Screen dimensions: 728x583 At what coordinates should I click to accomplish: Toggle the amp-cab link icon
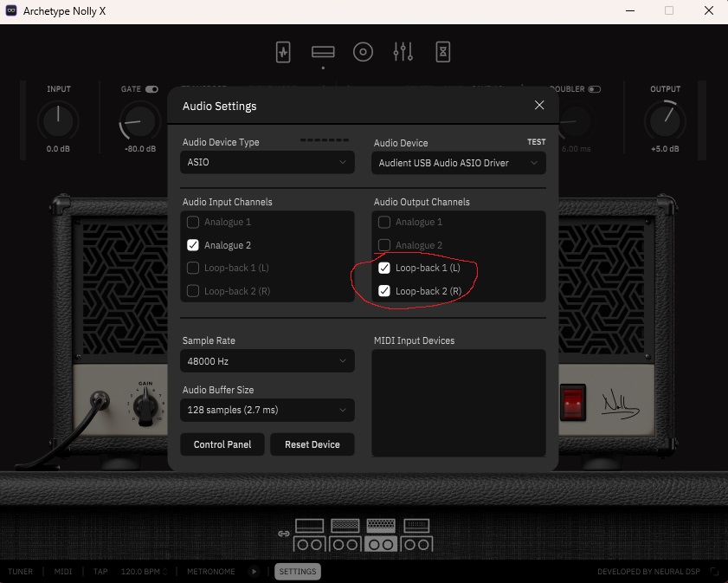coord(284,534)
